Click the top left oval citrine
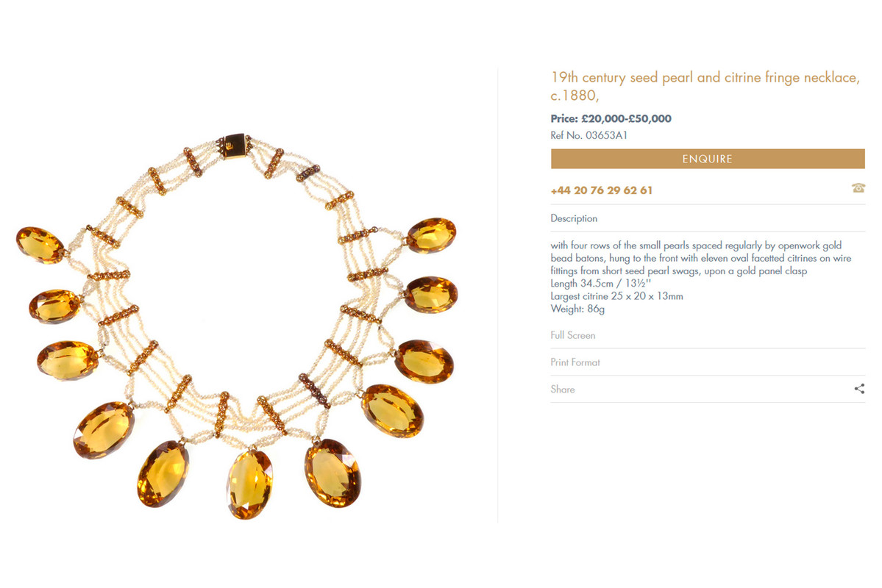 [40, 245]
